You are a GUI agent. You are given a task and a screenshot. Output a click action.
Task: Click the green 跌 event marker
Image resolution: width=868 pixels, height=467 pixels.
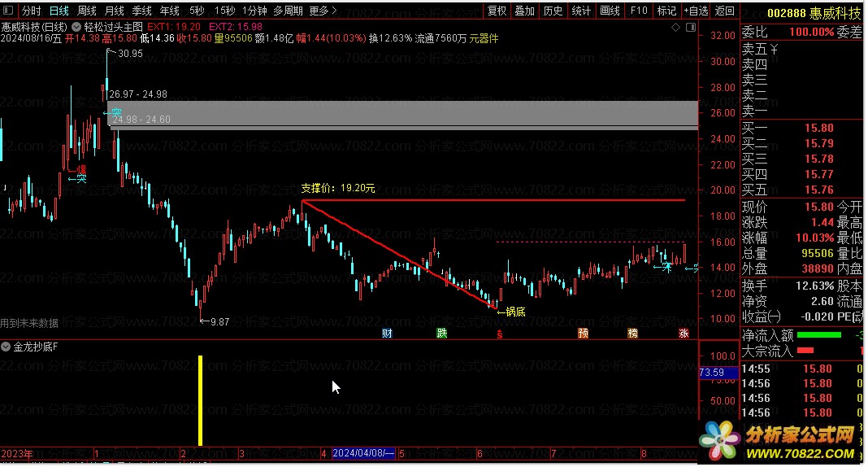441,333
